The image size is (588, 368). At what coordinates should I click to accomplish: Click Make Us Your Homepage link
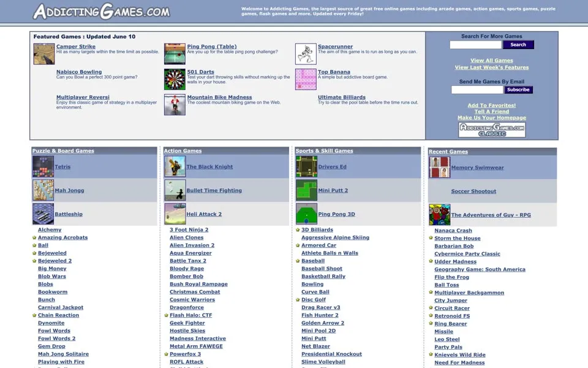coord(492,118)
